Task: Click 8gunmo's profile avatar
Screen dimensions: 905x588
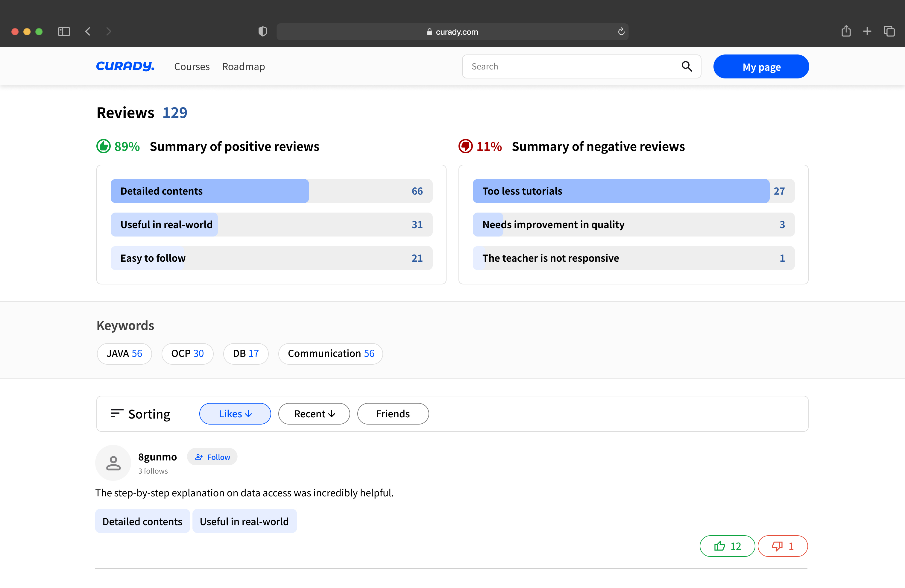Action: point(113,463)
